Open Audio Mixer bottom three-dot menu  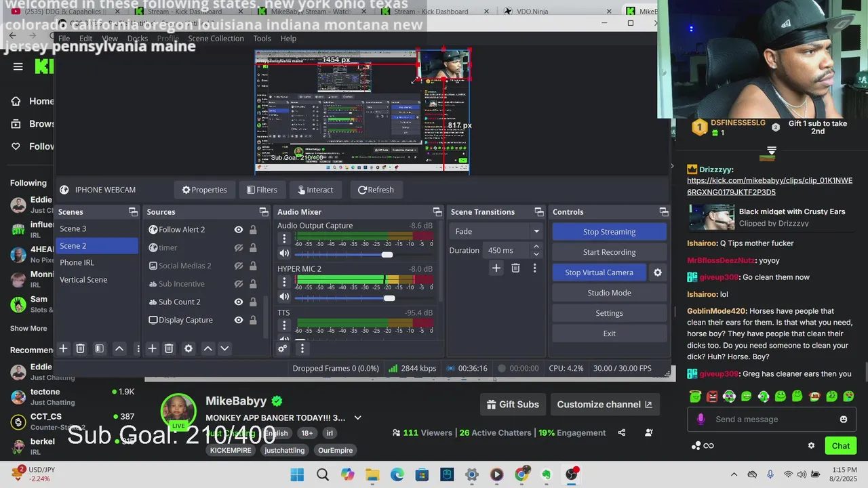point(302,348)
